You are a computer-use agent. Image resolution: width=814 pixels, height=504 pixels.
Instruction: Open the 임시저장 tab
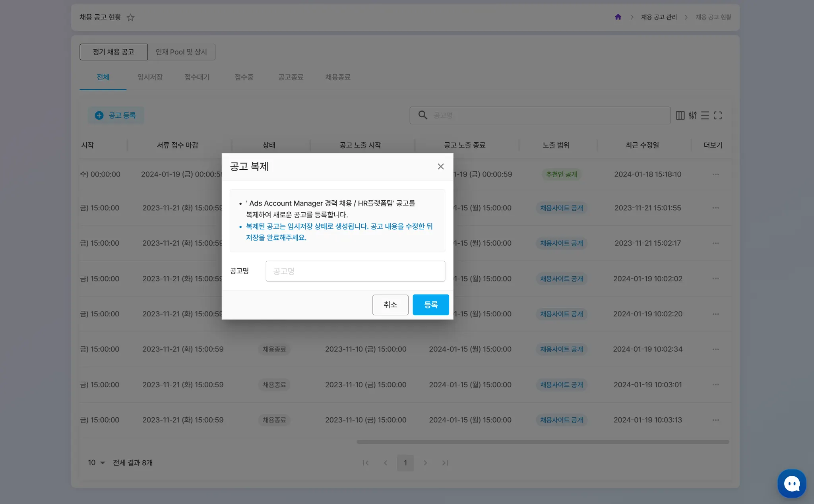(150, 77)
